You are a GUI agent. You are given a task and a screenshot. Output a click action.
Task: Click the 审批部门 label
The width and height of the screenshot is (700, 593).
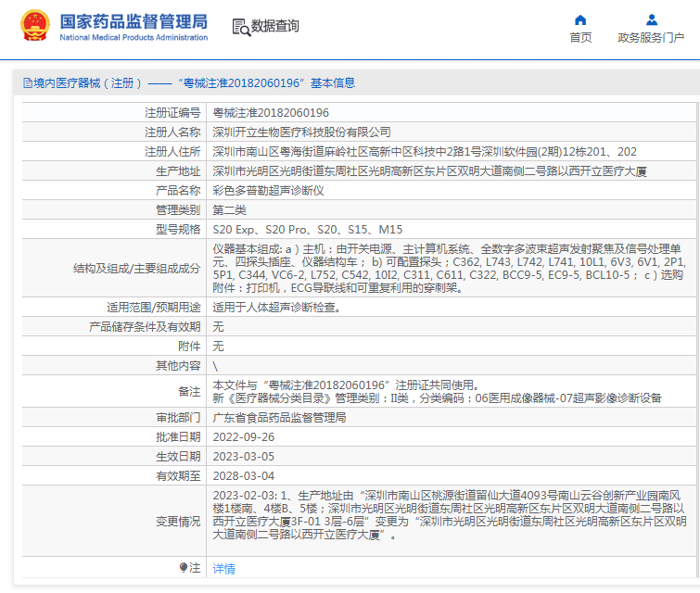[x=178, y=418]
